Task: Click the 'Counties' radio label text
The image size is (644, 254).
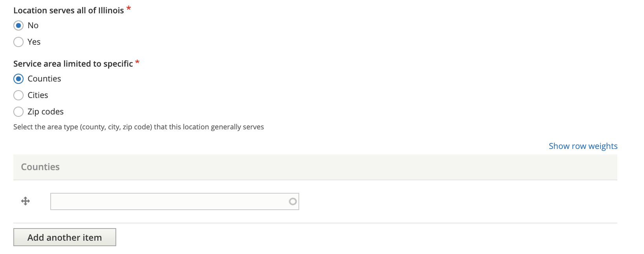Action: [x=44, y=79]
